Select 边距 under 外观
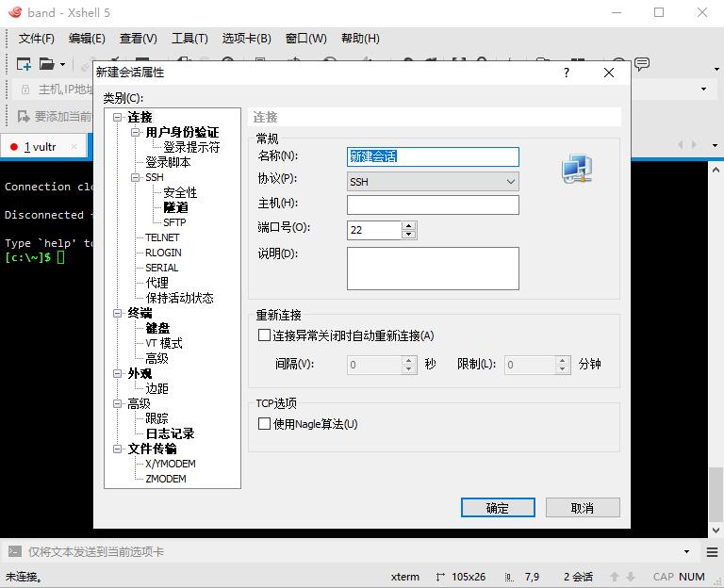Screen dimensions: 724x588 click(157, 388)
